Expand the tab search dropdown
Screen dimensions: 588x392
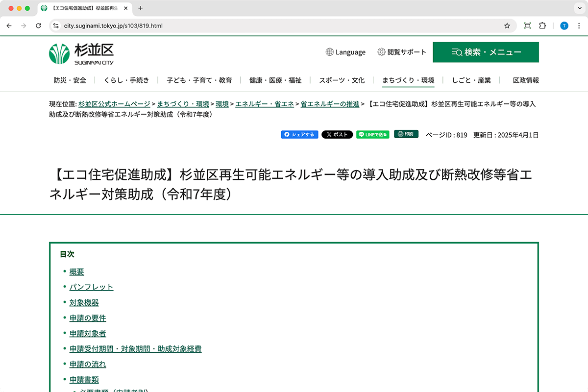coord(579,8)
